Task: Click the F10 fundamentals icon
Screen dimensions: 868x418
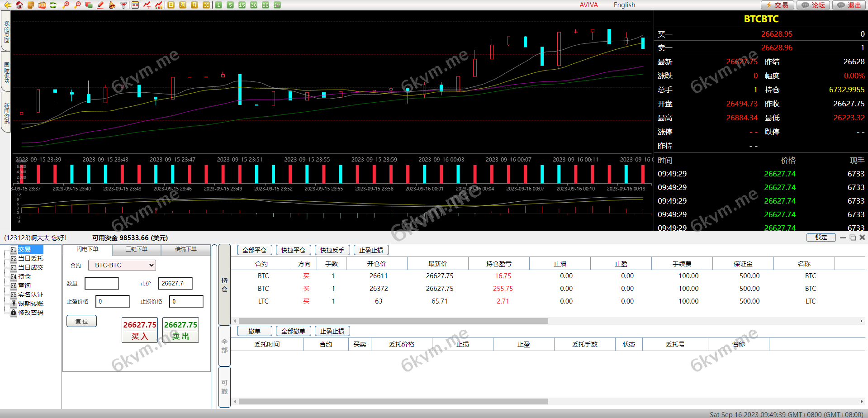Action: [x=42, y=5]
